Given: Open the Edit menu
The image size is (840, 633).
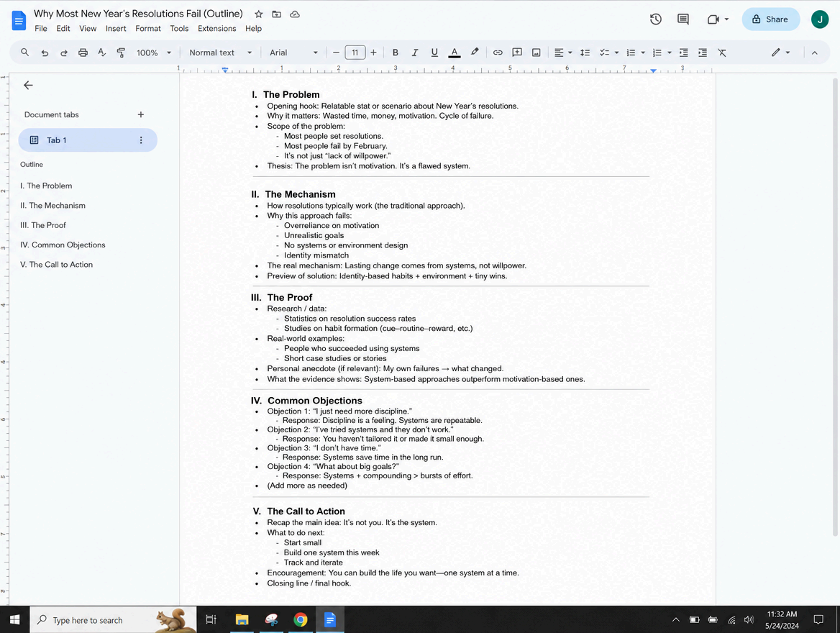Looking at the screenshot, I should click(63, 28).
